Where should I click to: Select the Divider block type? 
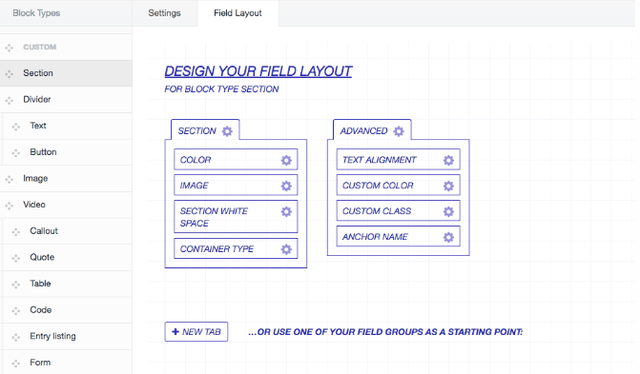pos(66,100)
